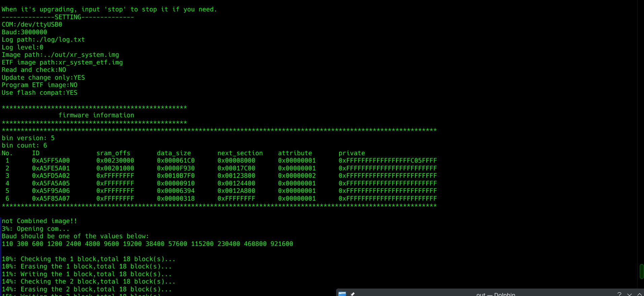Image resolution: width=644 pixels, height=296 pixels.
Task: Select baud value 115200 in the list
Action: point(202,244)
